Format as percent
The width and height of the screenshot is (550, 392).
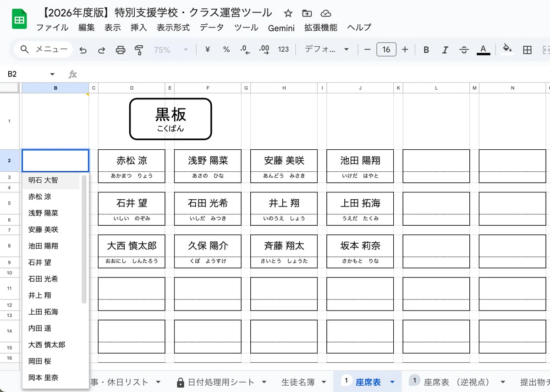coord(226,49)
